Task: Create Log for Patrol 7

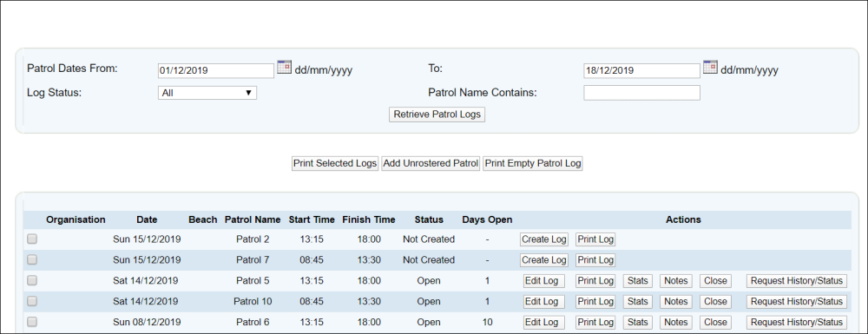Action: 544,260
